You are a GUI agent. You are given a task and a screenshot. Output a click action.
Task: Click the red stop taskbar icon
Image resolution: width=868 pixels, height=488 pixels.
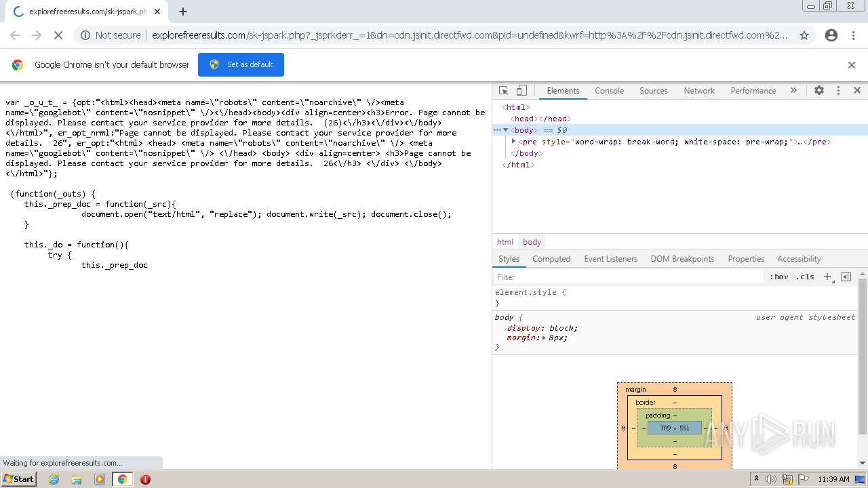(x=145, y=479)
